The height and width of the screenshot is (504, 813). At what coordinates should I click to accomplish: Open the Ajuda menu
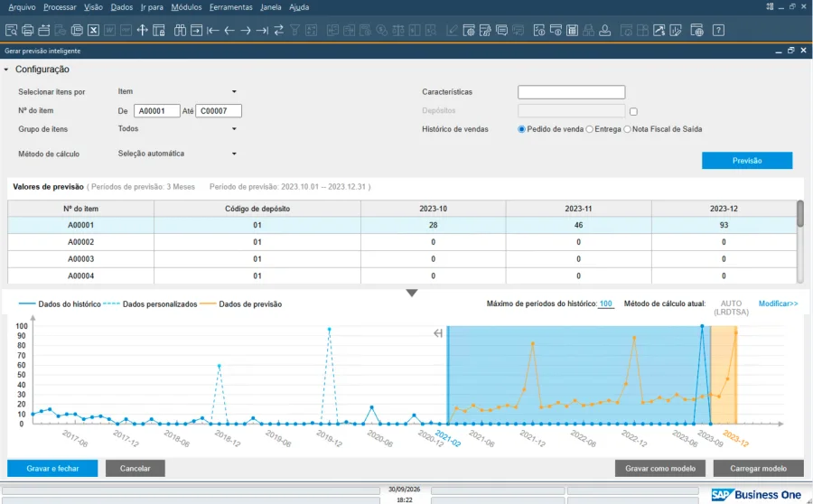(x=299, y=7)
